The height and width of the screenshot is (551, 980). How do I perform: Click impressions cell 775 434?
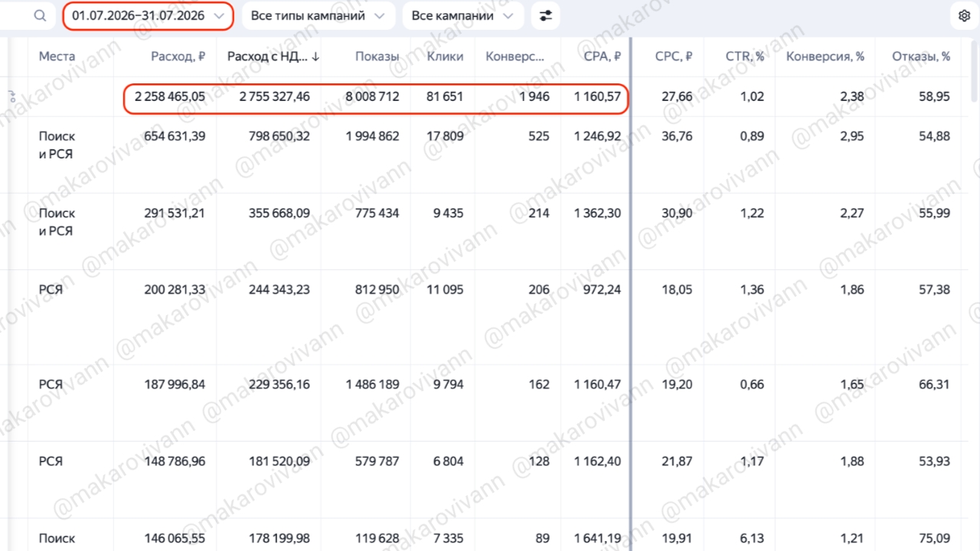pyautogui.click(x=377, y=214)
